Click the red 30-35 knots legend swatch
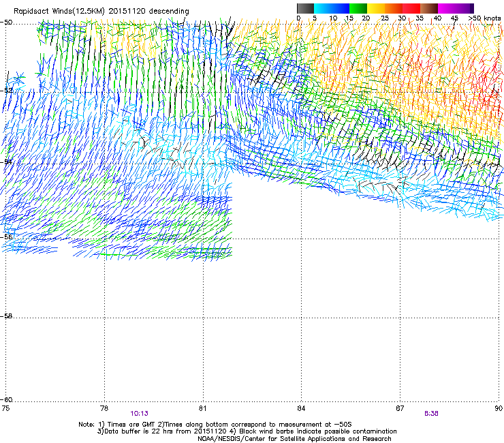 pos(411,8)
